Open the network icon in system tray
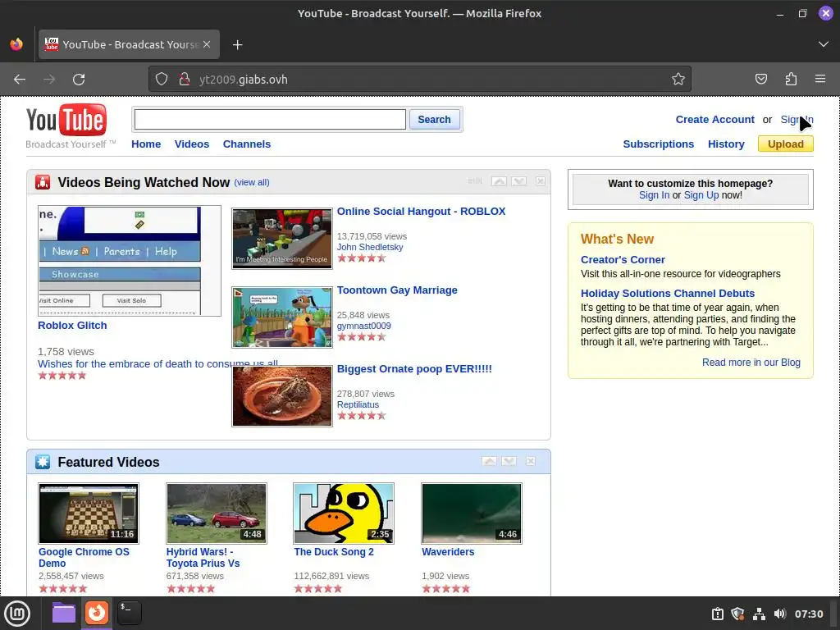840x630 pixels. pos(759,614)
